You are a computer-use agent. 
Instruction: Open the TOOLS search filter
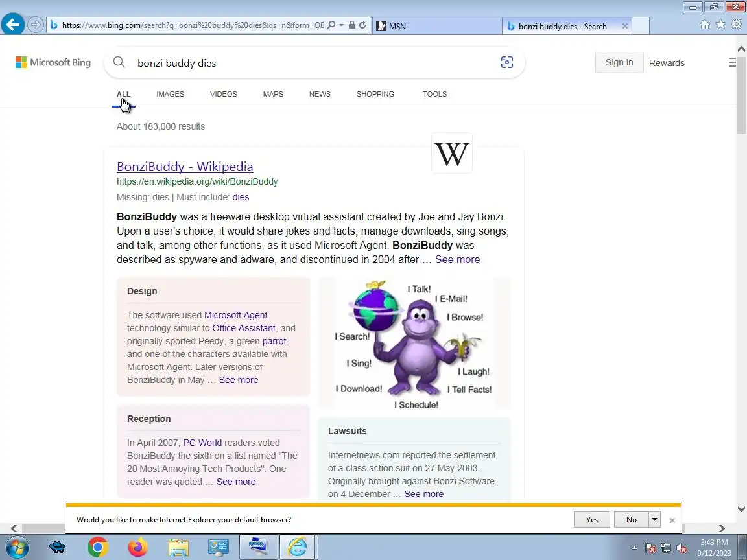[434, 94]
